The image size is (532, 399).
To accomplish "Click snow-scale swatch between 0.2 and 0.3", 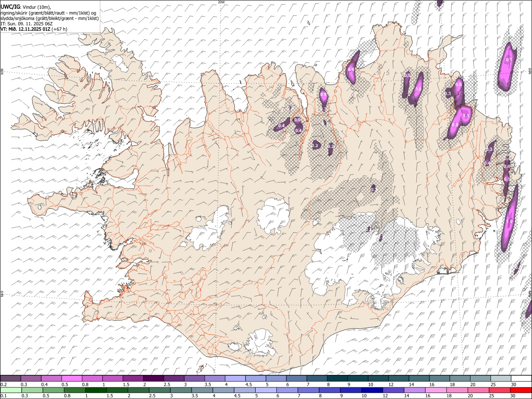I will pos(11,379).
